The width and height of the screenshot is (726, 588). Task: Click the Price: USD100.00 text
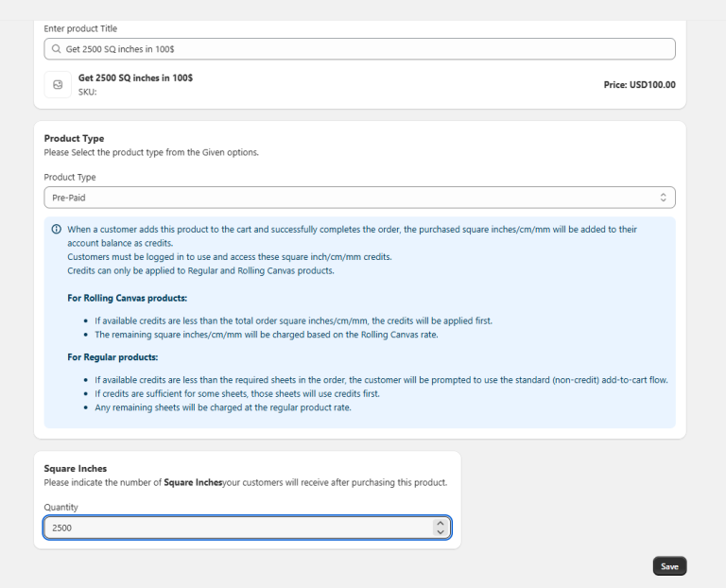coord(639,85)
